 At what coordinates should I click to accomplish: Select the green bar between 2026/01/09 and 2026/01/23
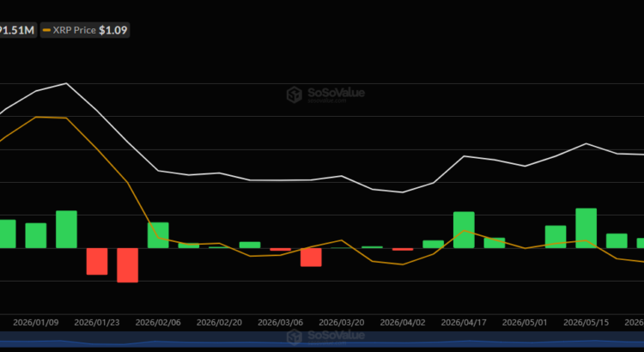point(66,229)
